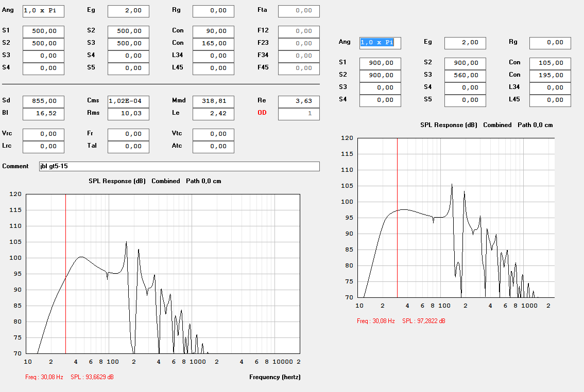Image resolution: width=584 pixels, height=392 pixels.
Task: Click the red cursor line in the right SPL chart
Action: (x=397, y=218)
